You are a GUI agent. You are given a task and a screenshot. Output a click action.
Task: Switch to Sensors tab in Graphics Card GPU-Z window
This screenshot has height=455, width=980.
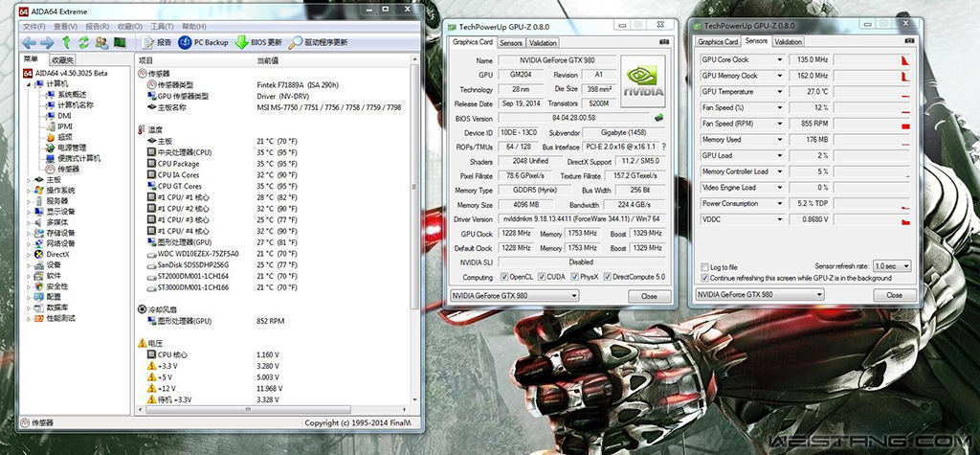click(x=511, y=43)
